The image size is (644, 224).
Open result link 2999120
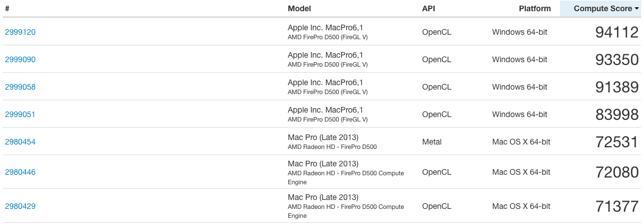pos(20,32)
